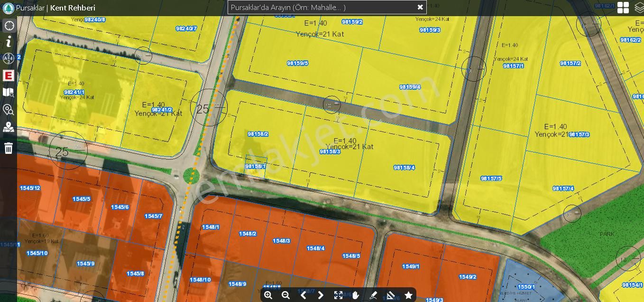Activate the pencil draw tool
The height and width of the screenshot is (302, 644).
[373, 295]
